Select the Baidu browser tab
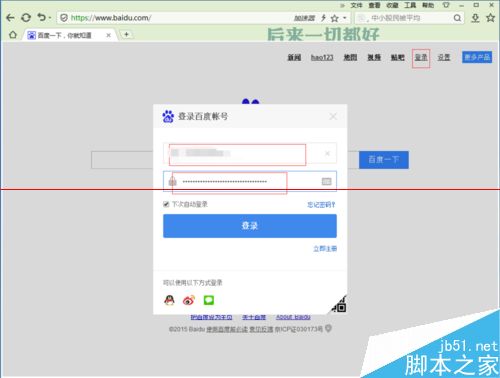Image resolution: width=500 pixels, height=378 pixels. pyautogui.click(x=70, y=35)
